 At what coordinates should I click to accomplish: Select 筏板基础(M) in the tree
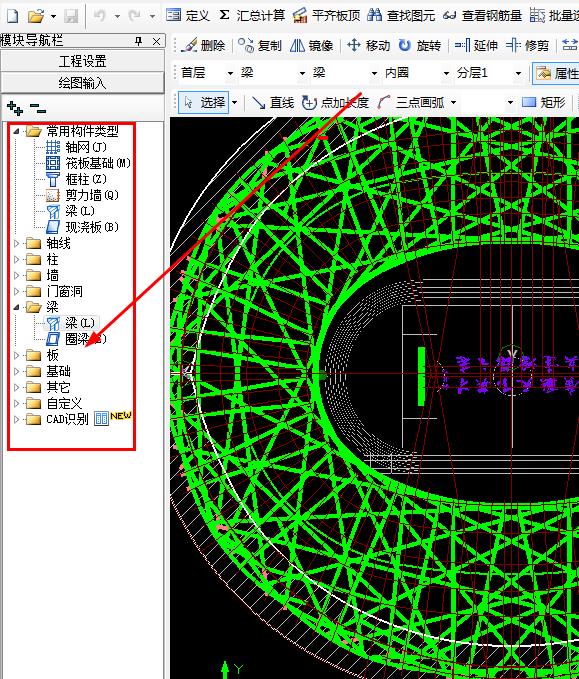[88, 163]
